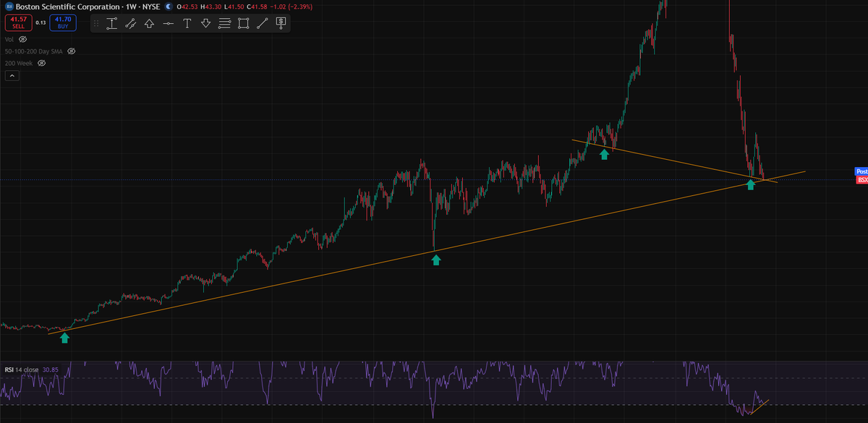Click the low price L41.50
The height and width of the screenshot is (423, 868).
pos(234,6)
